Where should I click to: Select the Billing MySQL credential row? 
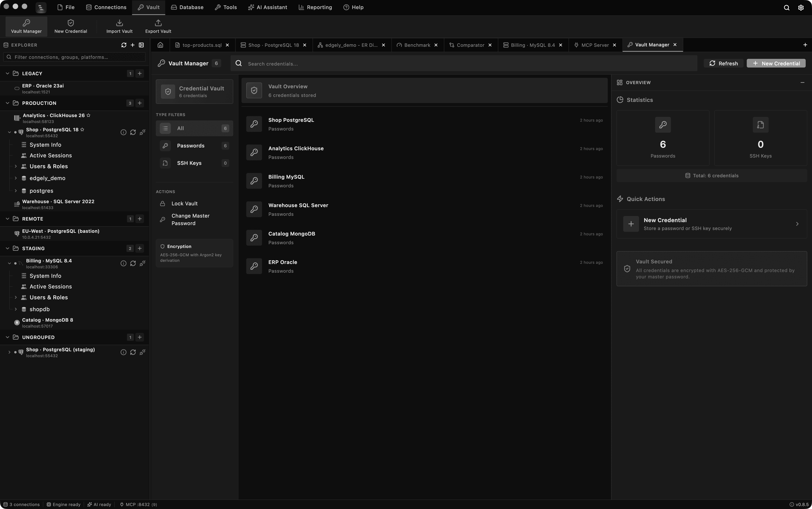pyautogui.click(x=424, y=181)
